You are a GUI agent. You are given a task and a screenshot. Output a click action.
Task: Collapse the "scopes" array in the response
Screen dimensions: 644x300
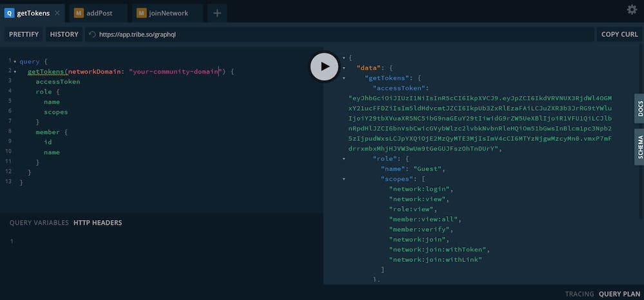point(344,179)
